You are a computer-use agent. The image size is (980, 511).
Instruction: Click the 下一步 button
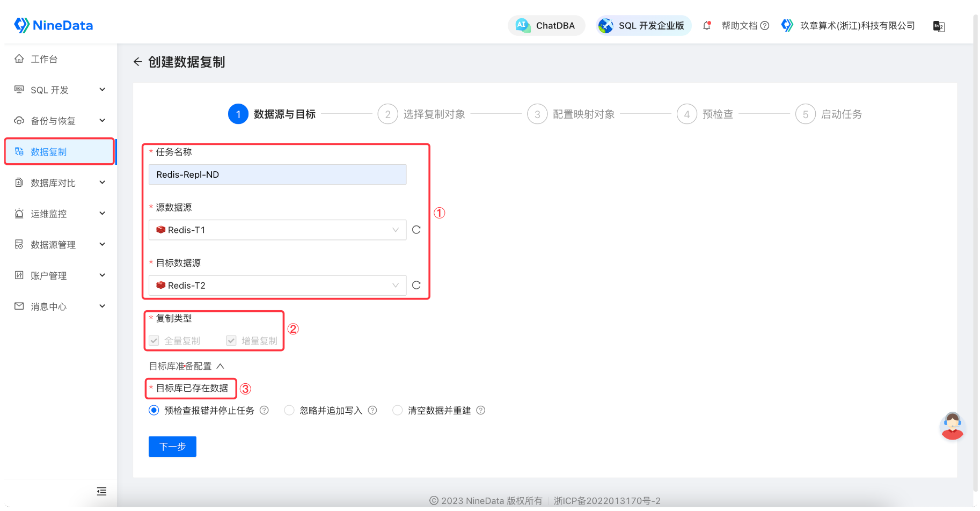pos(172,447)
